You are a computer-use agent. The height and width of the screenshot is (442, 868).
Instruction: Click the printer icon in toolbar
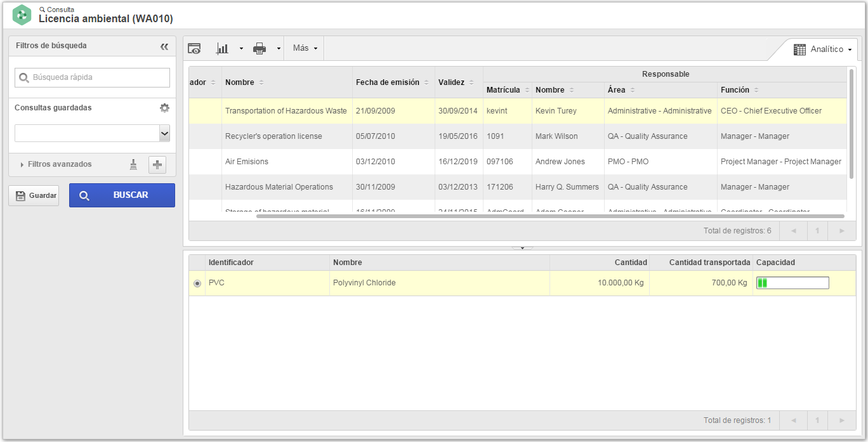(x=260, y=48)
